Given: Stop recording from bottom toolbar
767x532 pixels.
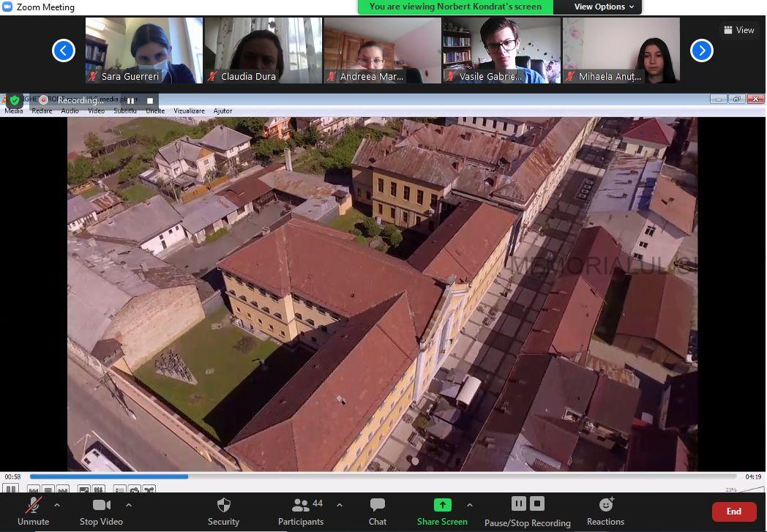Looking at the screenshot, I should tap(536, 503).
